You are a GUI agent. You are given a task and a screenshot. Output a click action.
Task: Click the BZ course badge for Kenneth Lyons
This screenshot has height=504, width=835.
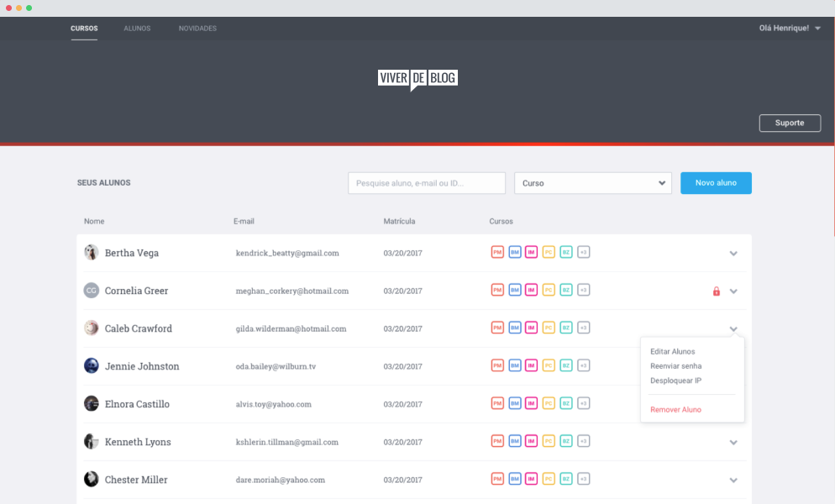(566, 441)
